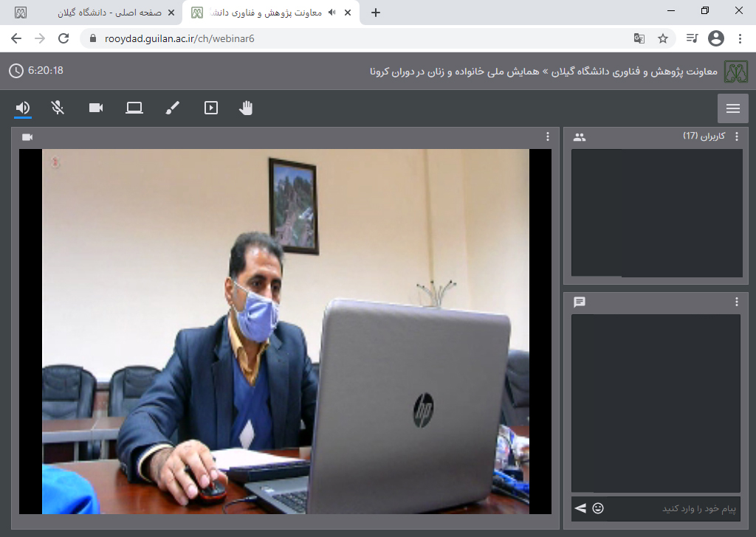Unmute the microphone
The image size is (756, 537).
click(x=58, y=108)
